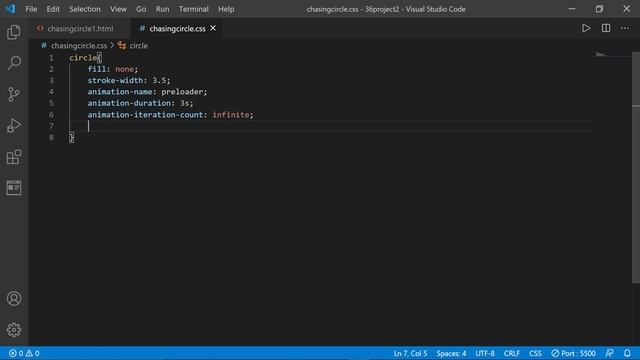Open the Accounts menu icon
The height and width of the screenshot is (360, 640).
[x=14, y=299]
